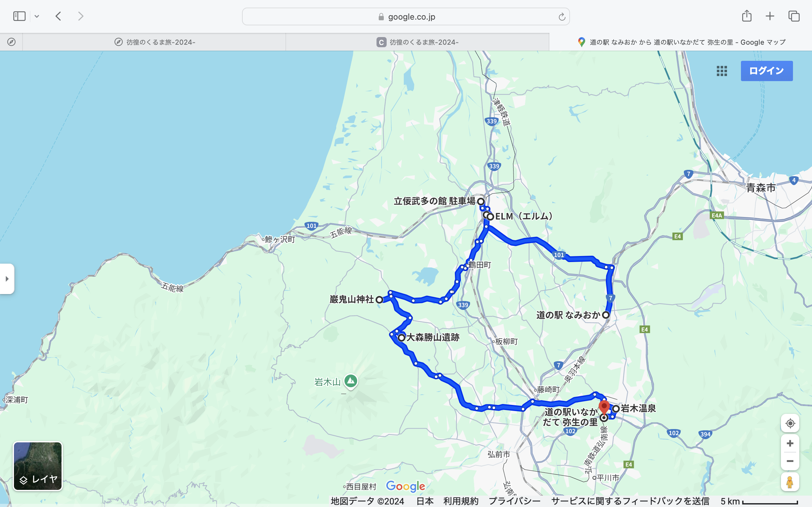
Task: Select the 岩木山 mountain marker
Action: (350, 382)
